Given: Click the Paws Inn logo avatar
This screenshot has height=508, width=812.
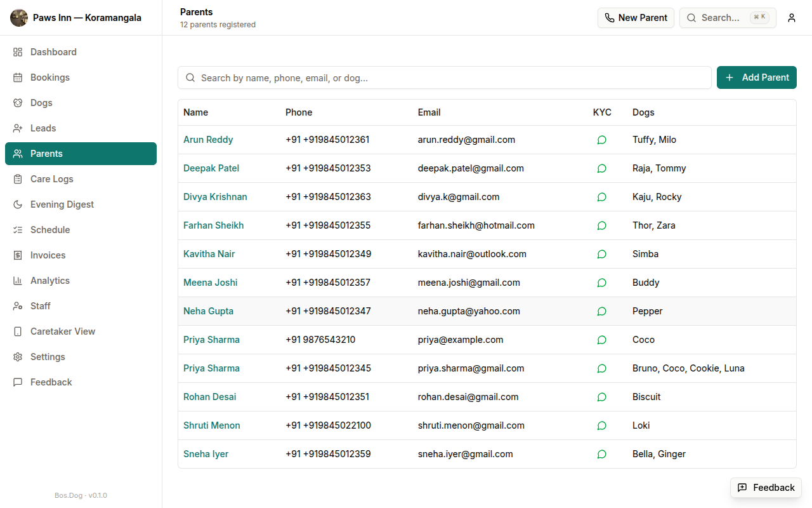Looking at the screenshot, I should pos(19,17).
